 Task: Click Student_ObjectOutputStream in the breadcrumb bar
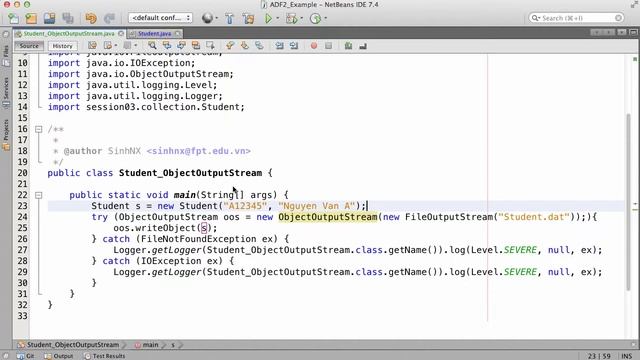(x=69, y=345)
